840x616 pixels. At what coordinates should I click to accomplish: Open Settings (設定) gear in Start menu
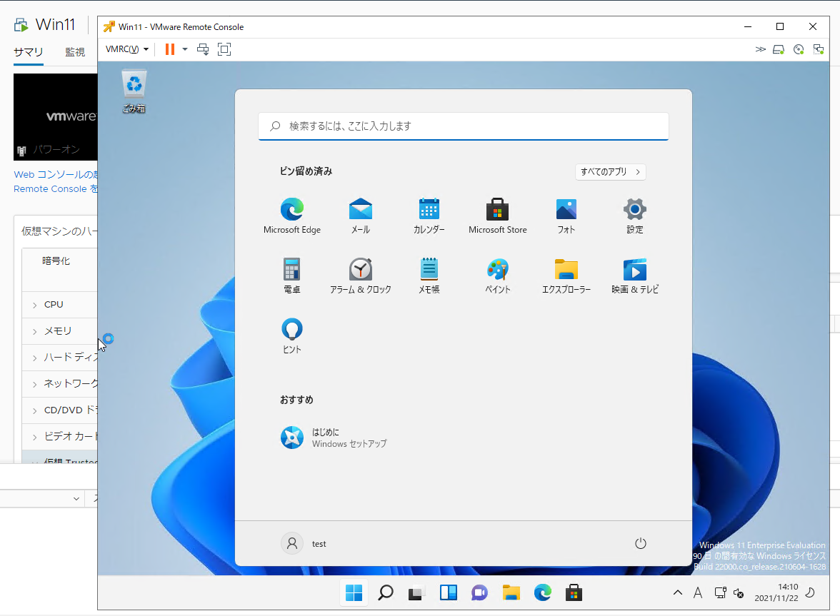pos(635,216)
